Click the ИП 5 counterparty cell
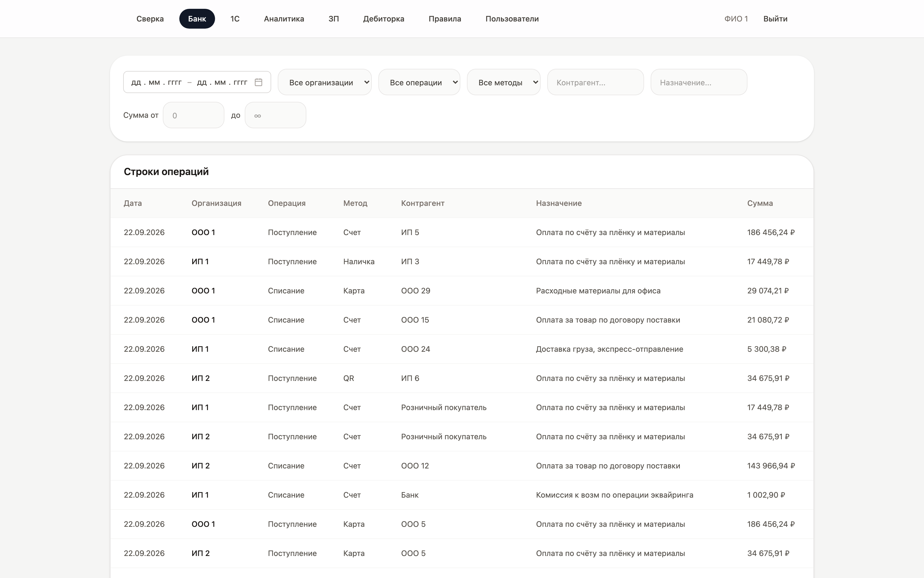 pyautogui.click(x=410, y=232)
